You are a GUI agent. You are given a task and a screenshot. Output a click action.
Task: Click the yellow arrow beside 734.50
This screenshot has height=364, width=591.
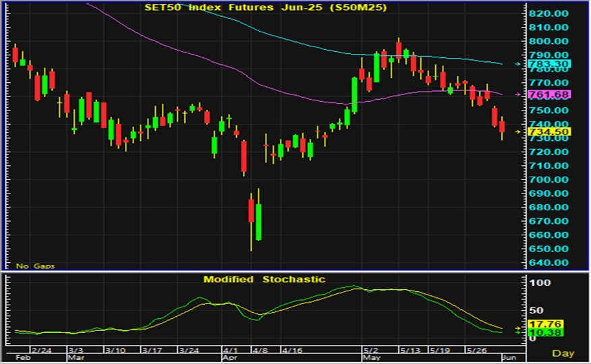[x=517, y=131]
